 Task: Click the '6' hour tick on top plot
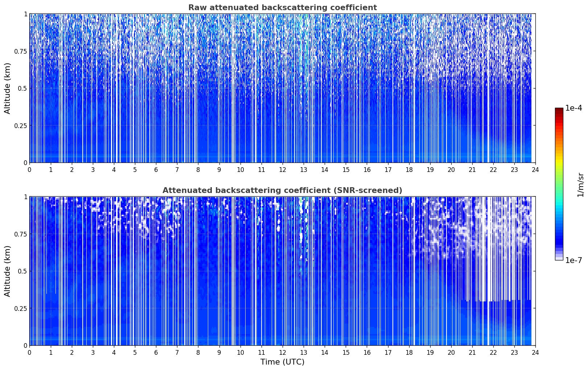tap(156, 169)
